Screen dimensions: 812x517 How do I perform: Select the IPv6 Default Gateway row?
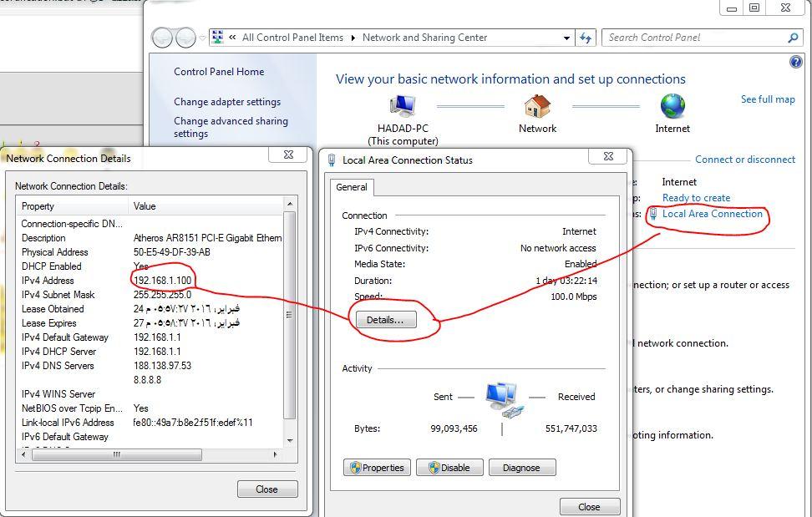pyautogui.click(x=150, y=437)
